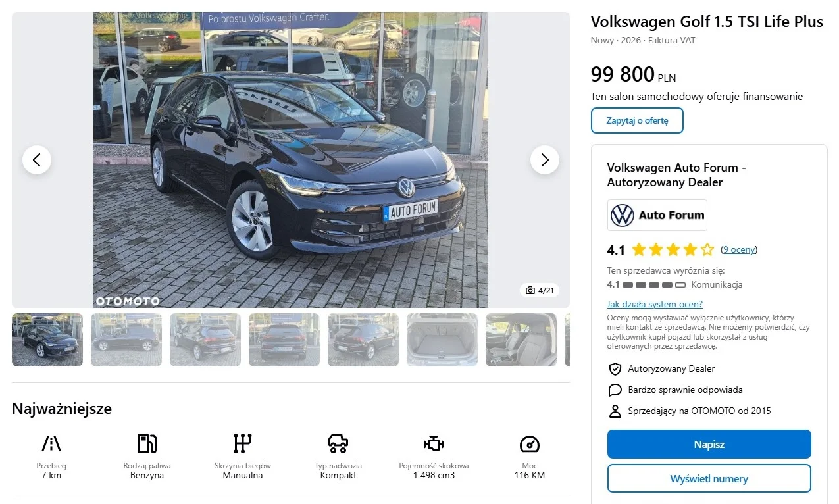
Task: Click the person icon by Sprzedający na OTOMOTO
Action: coord(615,411)
